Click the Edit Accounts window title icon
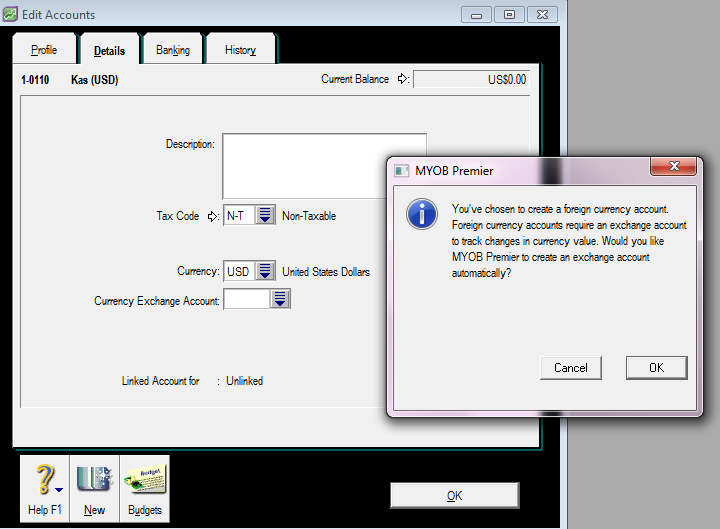 [x=10, y=14]
